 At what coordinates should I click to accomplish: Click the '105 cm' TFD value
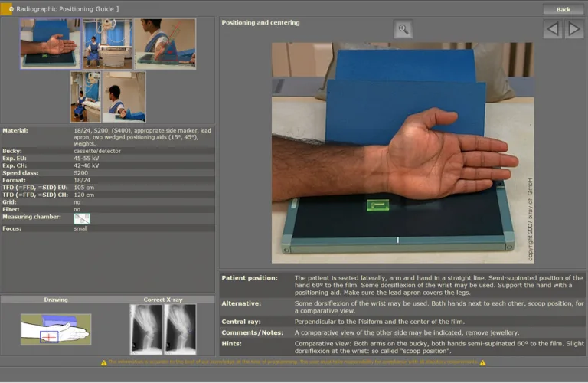[x=84, y=187]
